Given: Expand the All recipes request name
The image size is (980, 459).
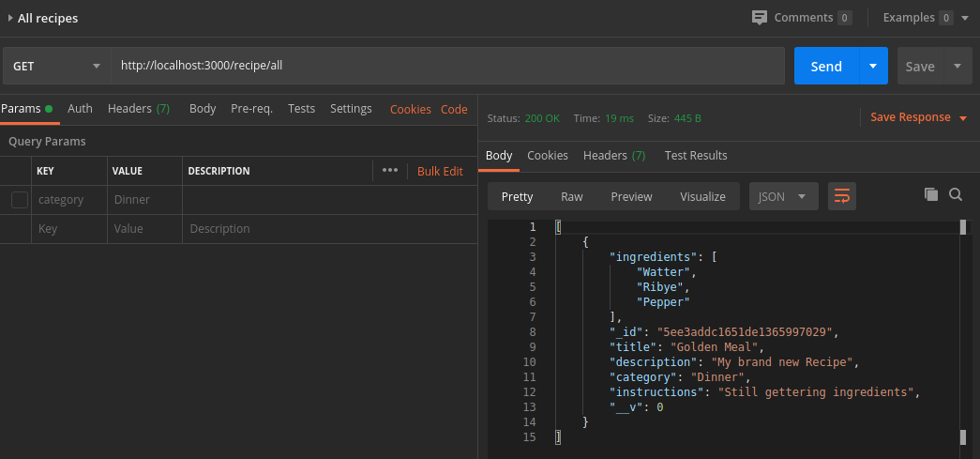Looking at the screenshot, I should point(10,18).
